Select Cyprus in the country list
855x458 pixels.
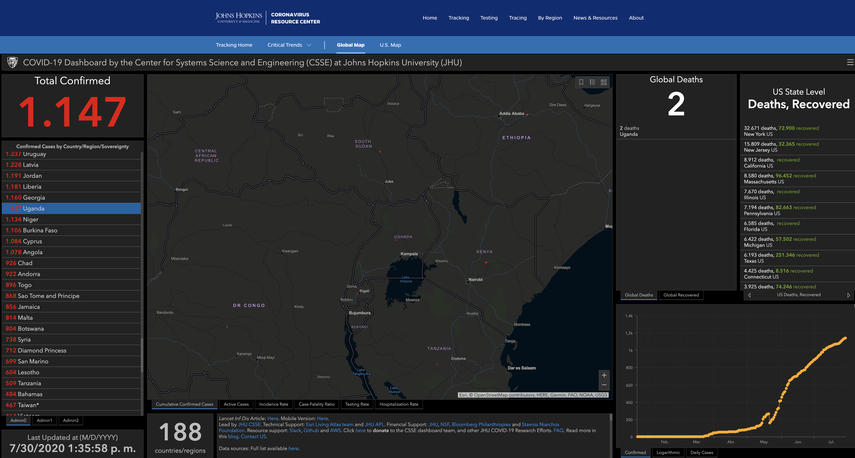click(x=71, y=241)
